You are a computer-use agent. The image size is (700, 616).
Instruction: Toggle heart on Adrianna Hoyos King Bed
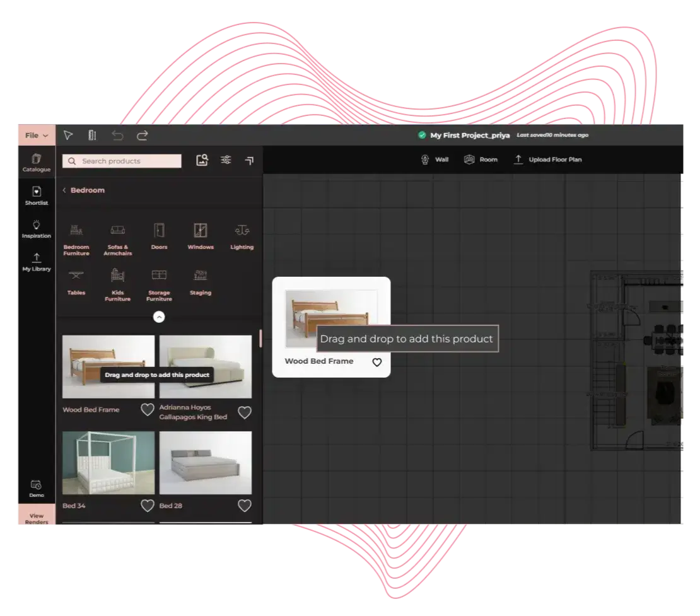tap(244, 412)
